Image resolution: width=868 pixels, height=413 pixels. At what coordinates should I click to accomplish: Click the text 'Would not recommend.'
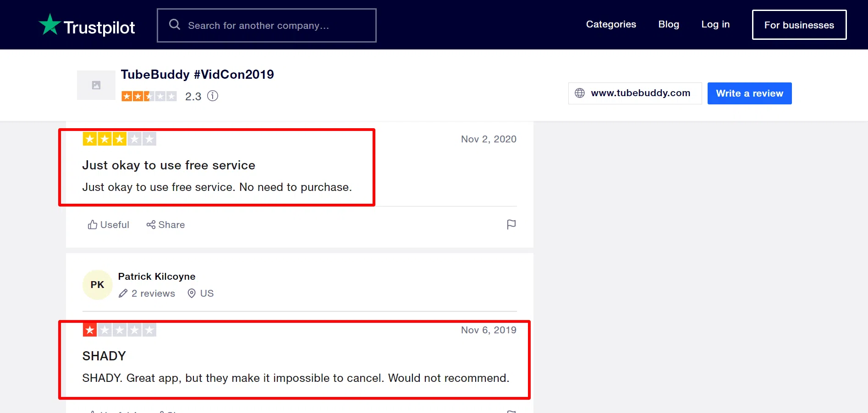click(x=449, y=378)
